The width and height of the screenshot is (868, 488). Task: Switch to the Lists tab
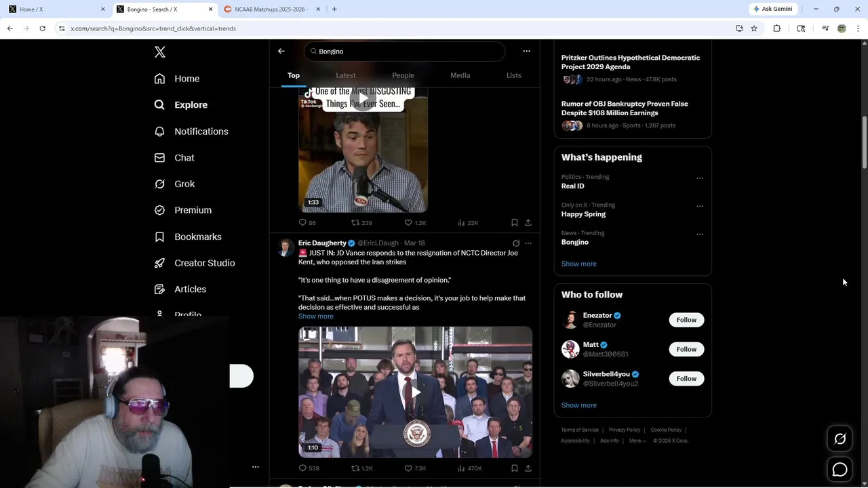point(514,75)
